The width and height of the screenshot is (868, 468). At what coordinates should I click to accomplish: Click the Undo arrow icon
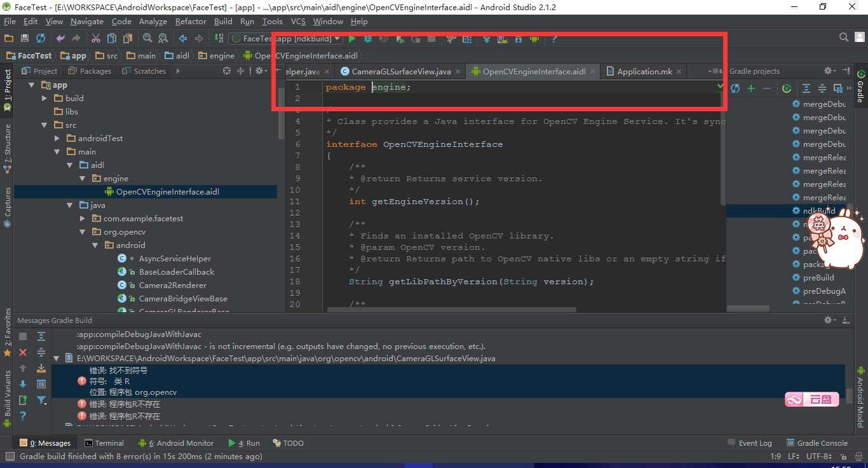click(x=60, y=39)
